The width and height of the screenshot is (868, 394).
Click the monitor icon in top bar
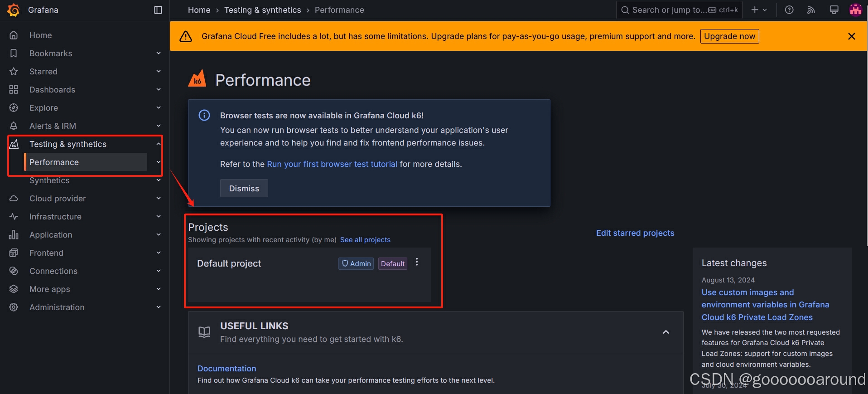tap(834, 10)
